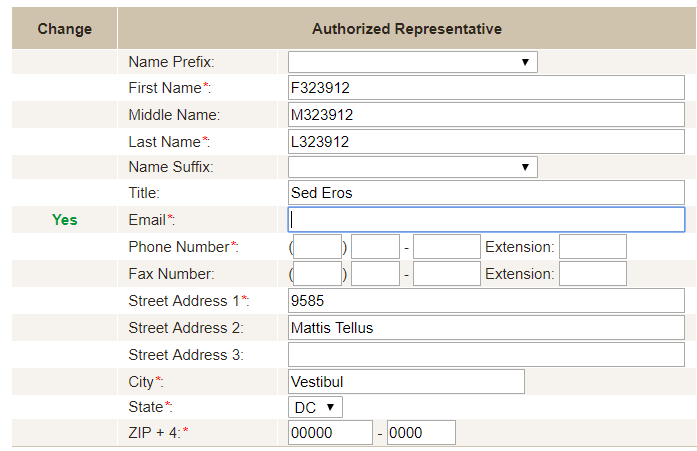Viewport: 697px width, 451px height.
Task: Click into the Email input field
Action: pyautogui.click(x=486, y=220)
